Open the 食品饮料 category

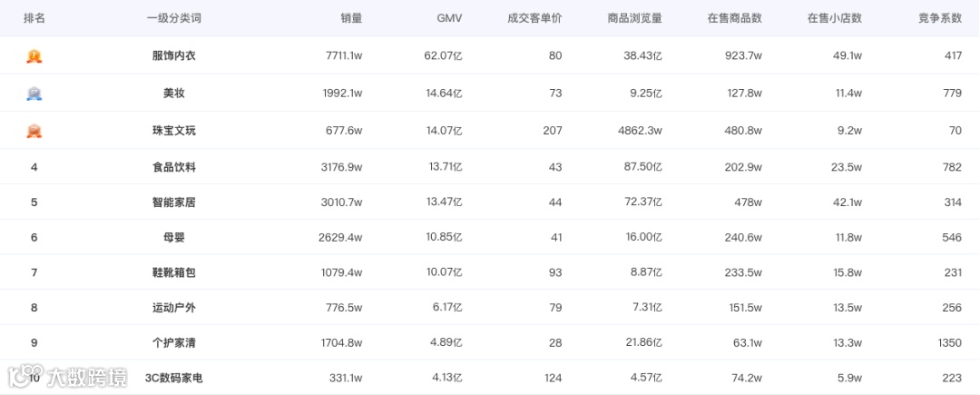[173, 167]
